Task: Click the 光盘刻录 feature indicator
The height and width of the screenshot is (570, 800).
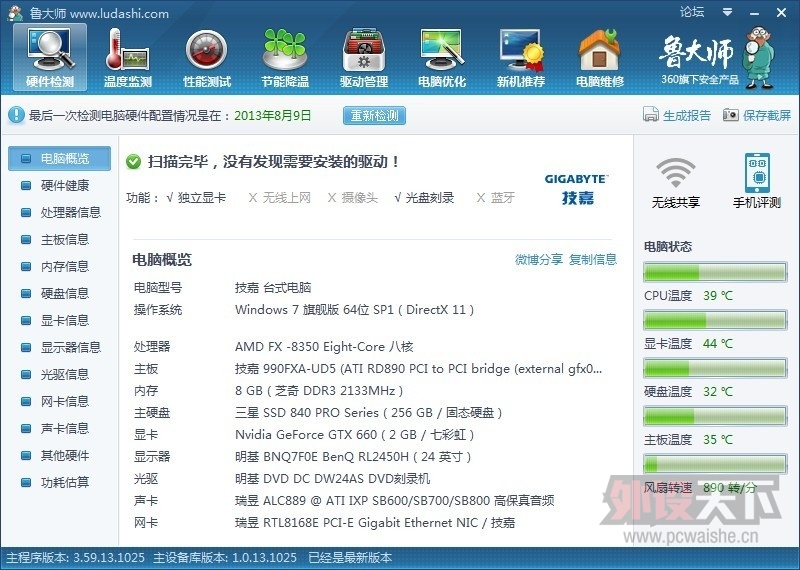Action: point(424,197)
